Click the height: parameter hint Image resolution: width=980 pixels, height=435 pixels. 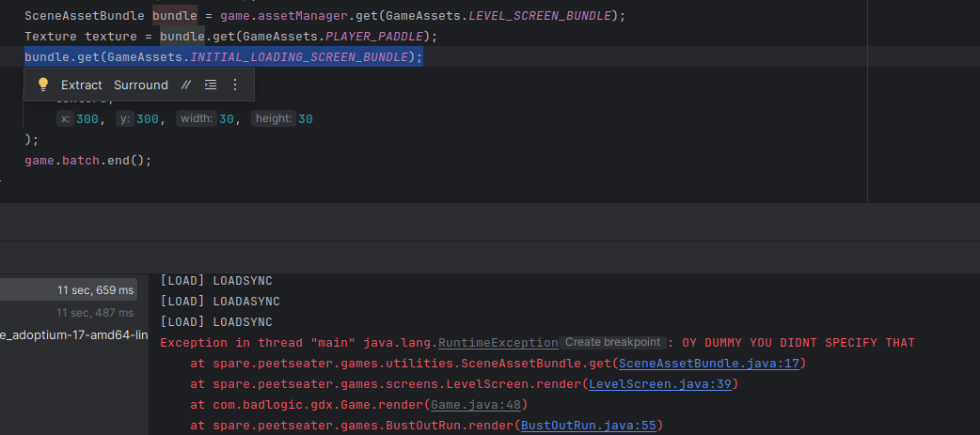click(x=274, y=119)
